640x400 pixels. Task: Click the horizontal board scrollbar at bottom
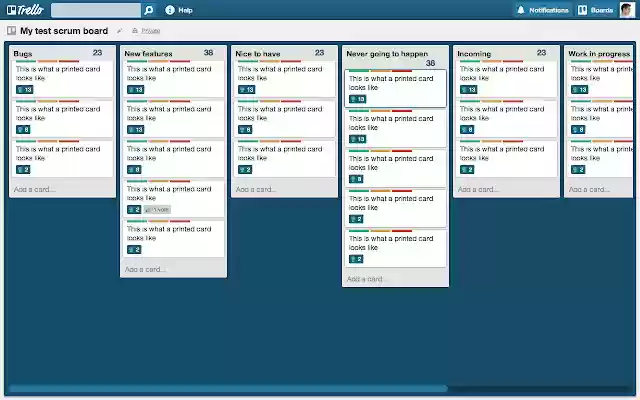[x=229, y=389]
